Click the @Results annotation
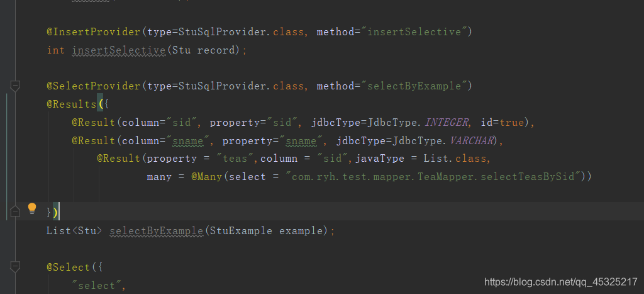 tap(72, 104)
